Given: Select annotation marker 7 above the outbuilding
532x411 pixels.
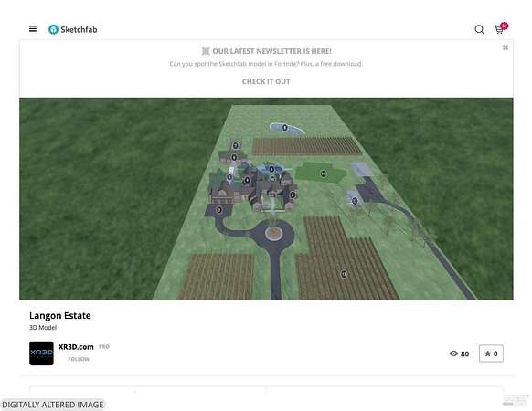Looking at the screenshot, I should point(236,146).
